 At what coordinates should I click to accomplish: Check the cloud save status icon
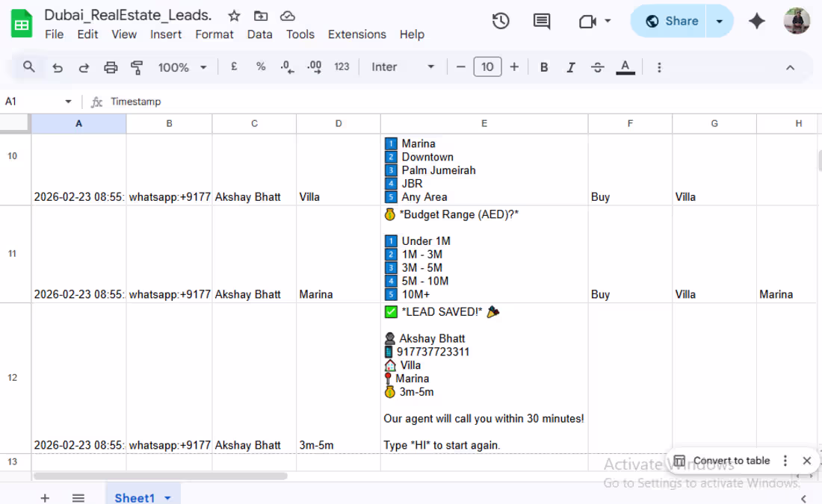pos(287,16)
